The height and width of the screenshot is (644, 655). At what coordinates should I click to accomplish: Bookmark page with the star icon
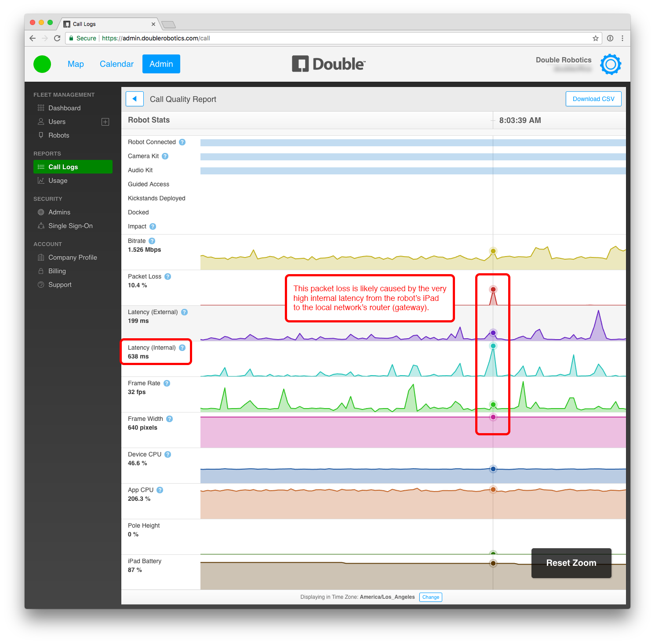pos(595,38)
